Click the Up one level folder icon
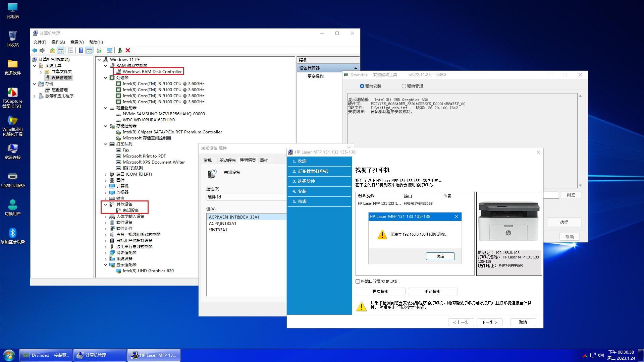This screenshot has width=644, height=362. [53, 50]
